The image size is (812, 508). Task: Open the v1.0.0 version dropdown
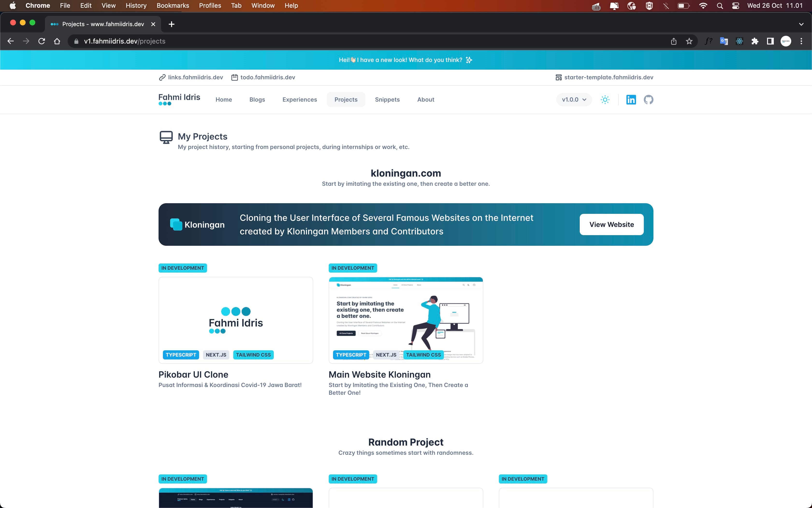tap(574, 100)
